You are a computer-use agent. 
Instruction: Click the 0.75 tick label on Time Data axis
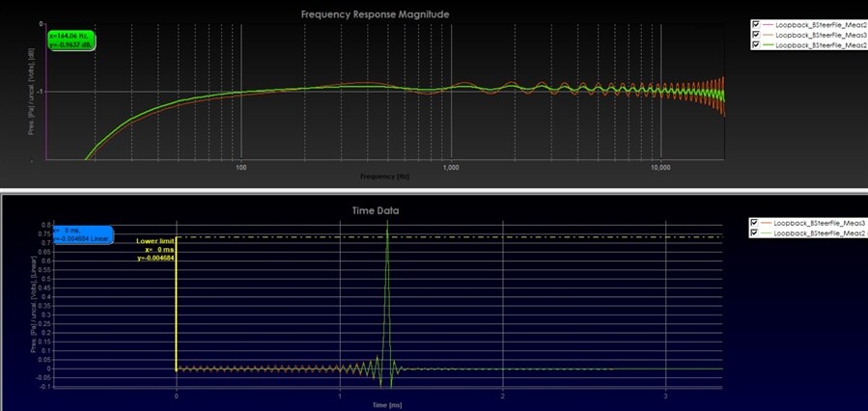[x=46, y=233]
